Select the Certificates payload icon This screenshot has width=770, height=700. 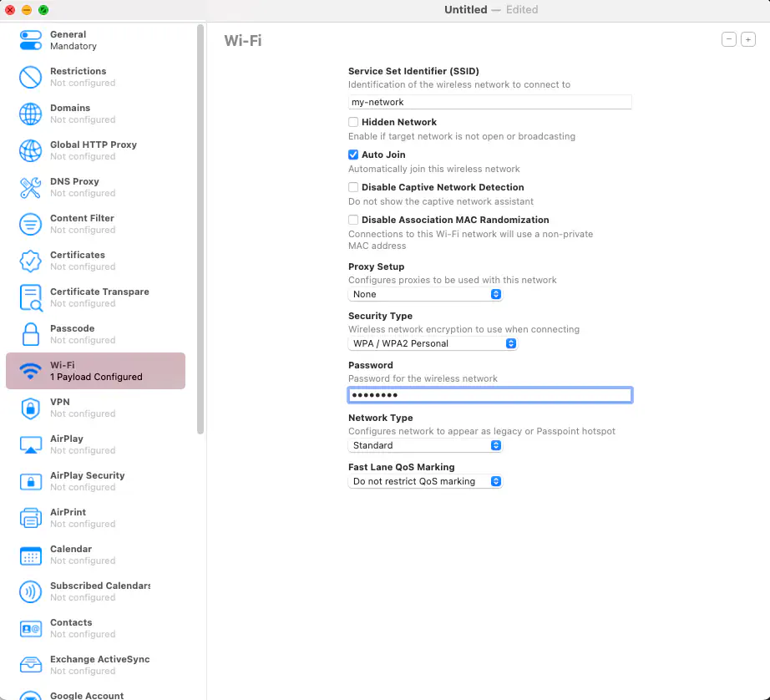pyautogui.click(x=30, y=261)
